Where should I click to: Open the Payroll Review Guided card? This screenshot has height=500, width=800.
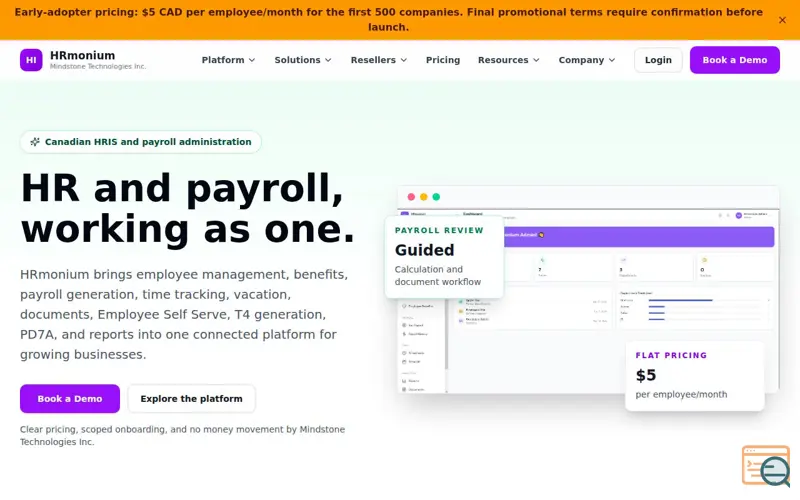click(x=444, y=257)
